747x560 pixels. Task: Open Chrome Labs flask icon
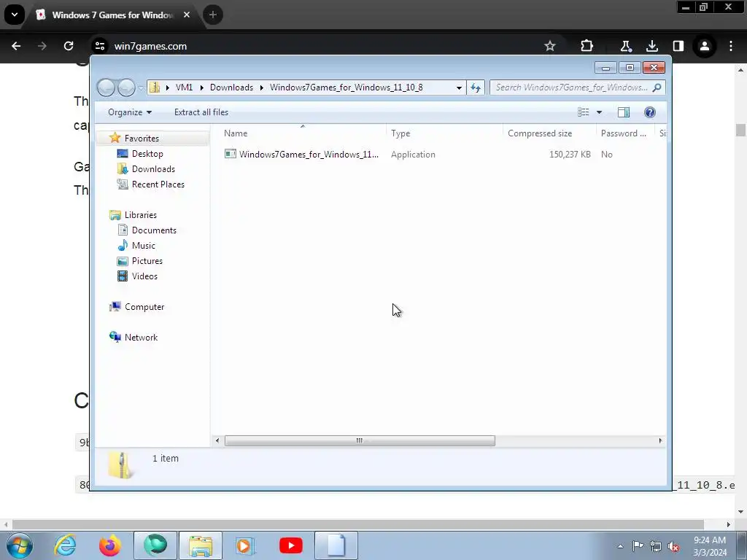click(x=625, y=46)
